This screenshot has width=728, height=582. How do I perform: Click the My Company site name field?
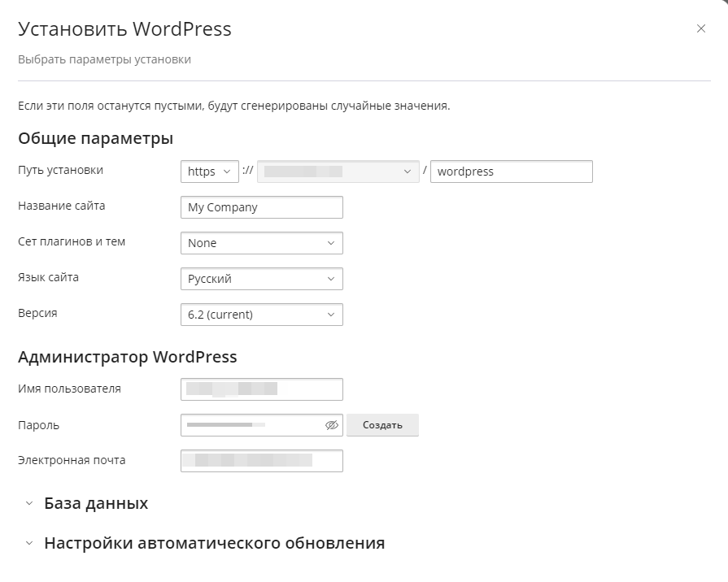pyautogui.click(x=261, y=207)
